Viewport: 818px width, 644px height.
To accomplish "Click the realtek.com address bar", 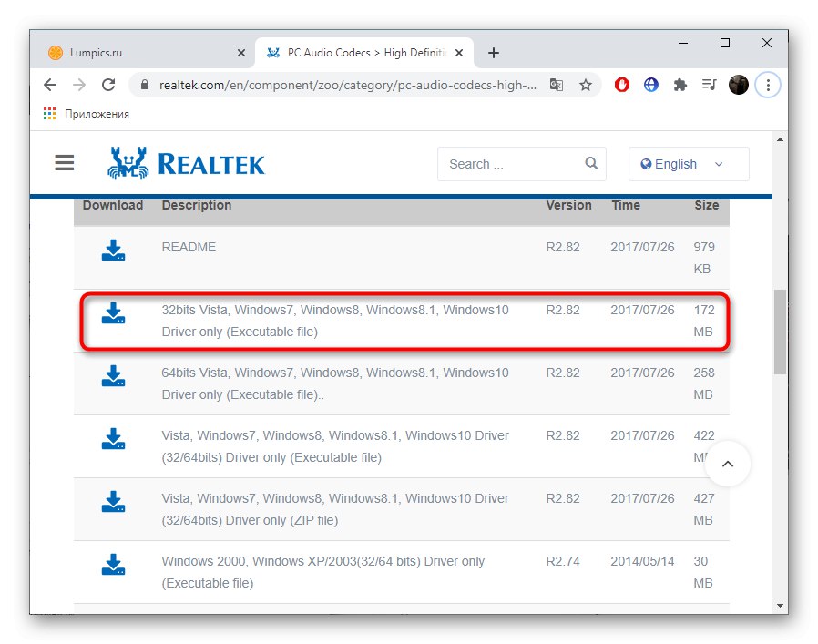I will pyautogui.click(x=347, y=85).
